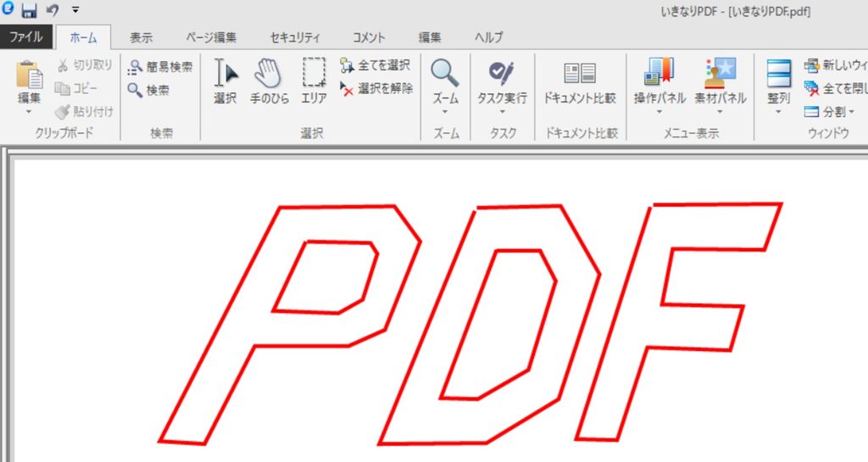The width and height of the screenshot is (868, 462).
Task: Click the app logo icon in title bar
Action: pyautogui.click(x=8, y=8)
